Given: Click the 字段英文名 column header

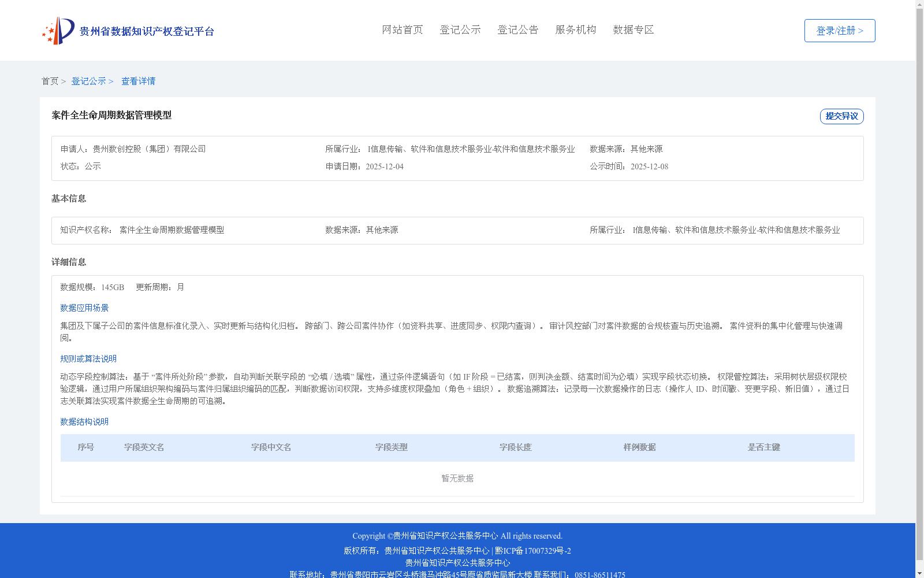Looking at the screenshot, I should [x=144, y=447].
